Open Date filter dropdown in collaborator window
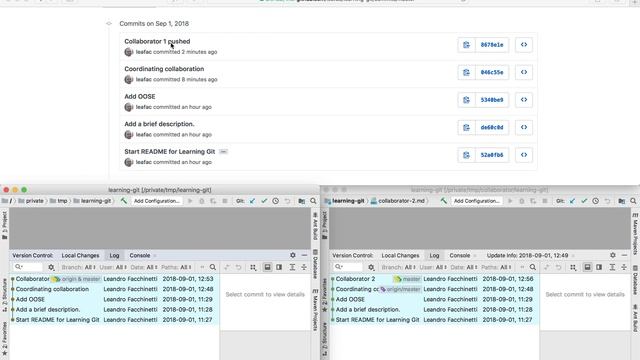Image resolution: width=640 pixels, height=360 pixels. [x=464, y=267]
